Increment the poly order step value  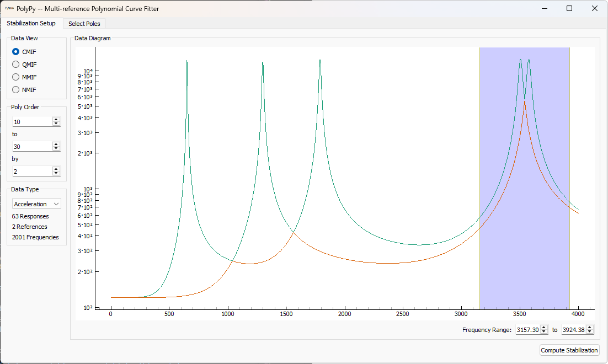click(x=56, y=169)
